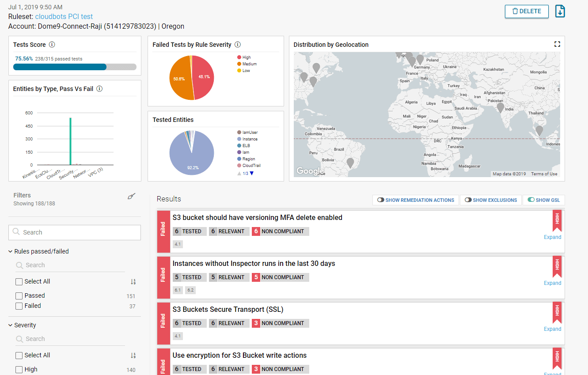Check the Passed filter checkbox
The image size is (588, 375).
19,296
